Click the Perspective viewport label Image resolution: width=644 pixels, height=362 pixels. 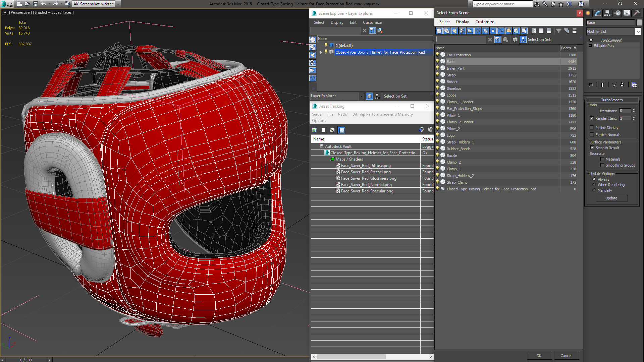coord(20,12)
